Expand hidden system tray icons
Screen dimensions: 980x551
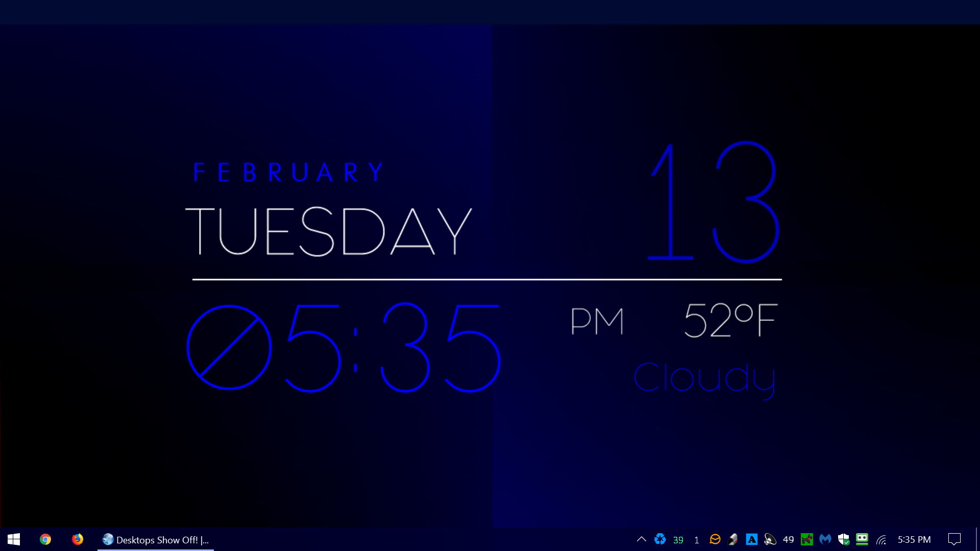coord(642,539)
